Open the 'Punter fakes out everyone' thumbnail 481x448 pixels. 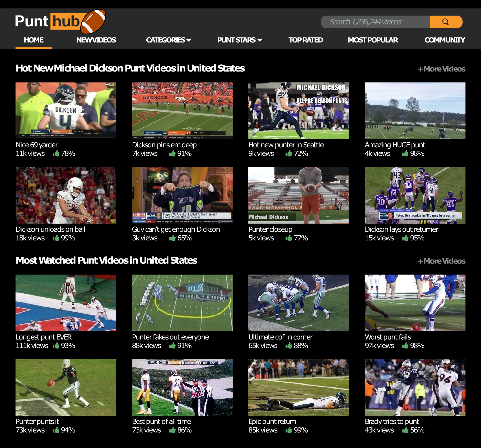[182, 303]
